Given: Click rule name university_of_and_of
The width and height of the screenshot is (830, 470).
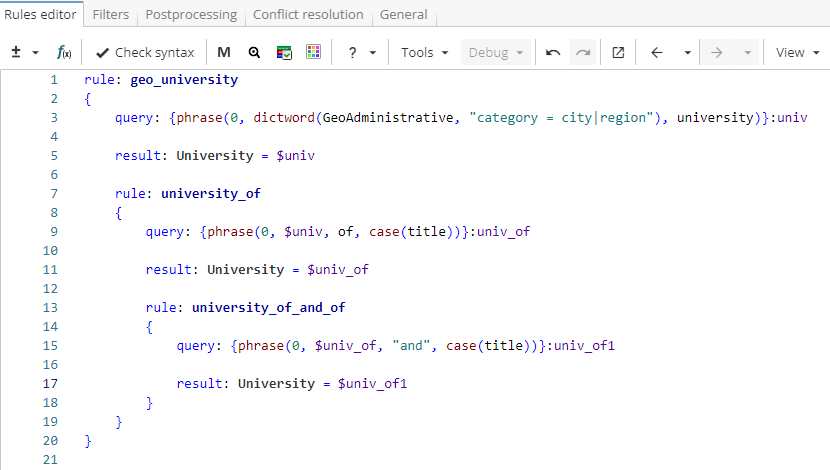Looking at the screenshot, I should click(x=268, y=308).
